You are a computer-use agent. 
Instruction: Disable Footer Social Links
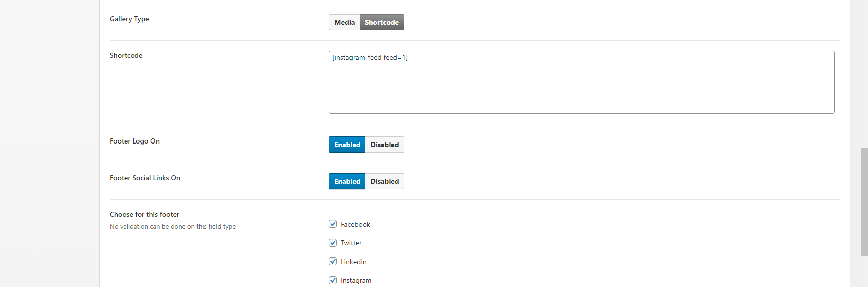click(x=385, y=181)
